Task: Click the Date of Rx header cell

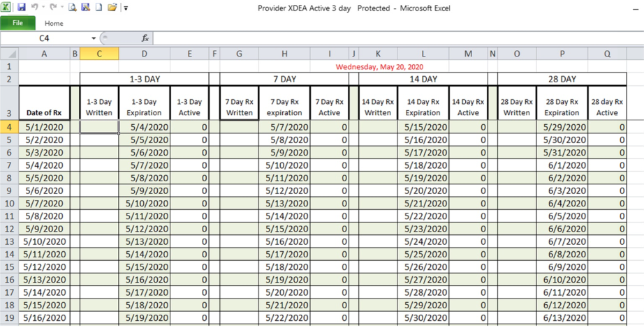Action: pos(45,103)
